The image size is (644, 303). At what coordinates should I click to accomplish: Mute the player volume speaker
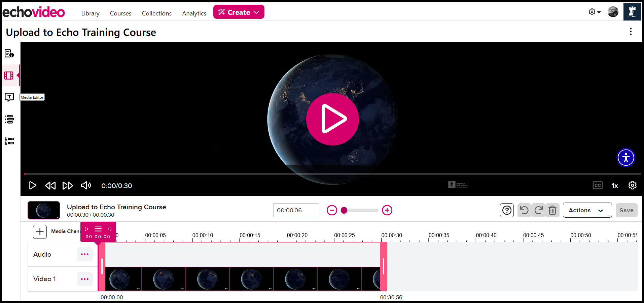pyautogui.click(x=86, y=185)
